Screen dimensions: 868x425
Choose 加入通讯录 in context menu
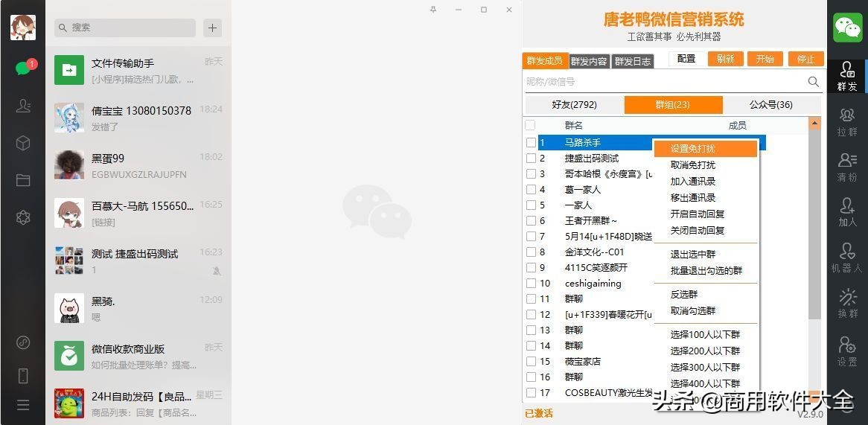pyautogui.click(x=706, y=182)
